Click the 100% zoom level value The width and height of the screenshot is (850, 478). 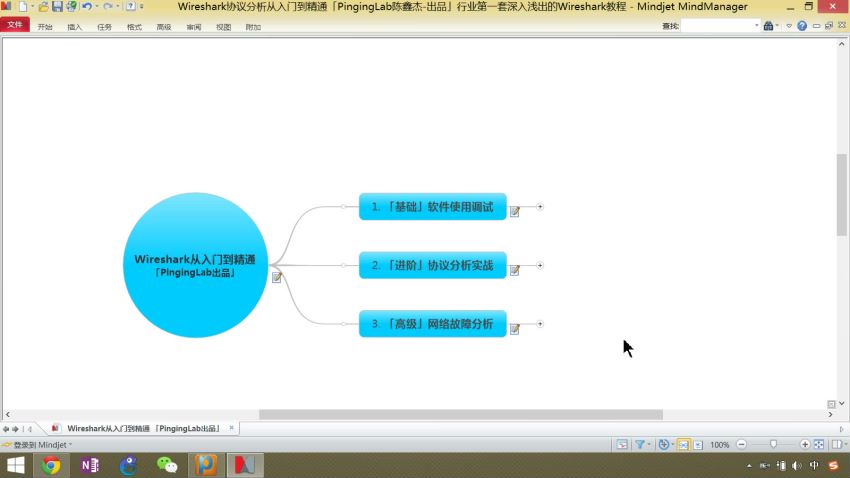(719, 445)
